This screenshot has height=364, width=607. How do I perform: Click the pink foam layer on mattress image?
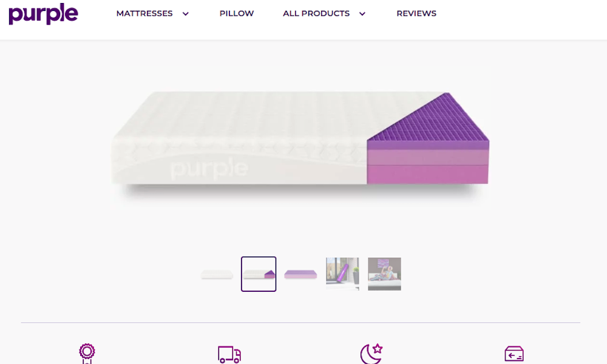pyautogui.click(x=427, y=174)
